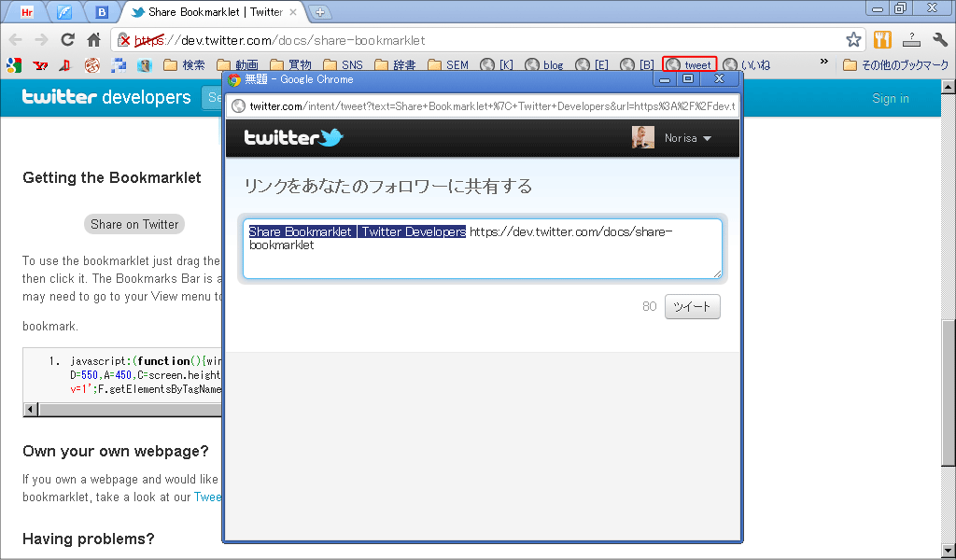Image resolution: width=956 pixels, height=560 pixels.
Task: Click the blog bookmark
Action: 544,64
